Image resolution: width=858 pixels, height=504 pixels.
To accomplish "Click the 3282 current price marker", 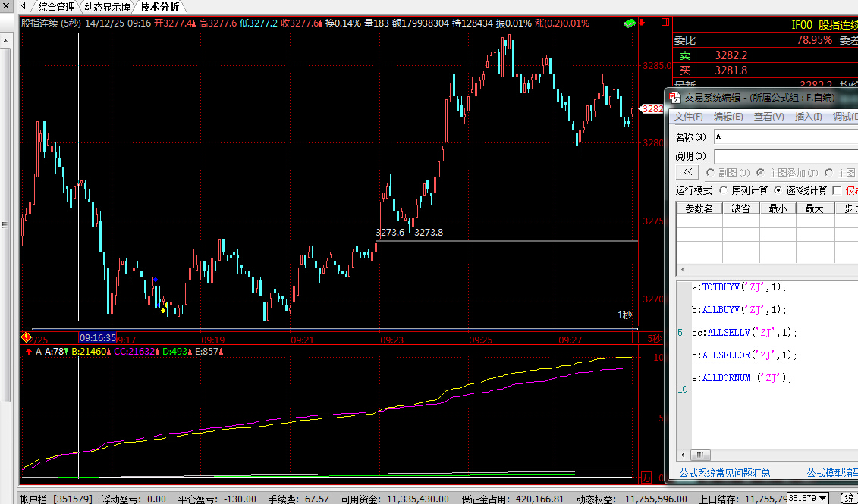I will point(651,109).
